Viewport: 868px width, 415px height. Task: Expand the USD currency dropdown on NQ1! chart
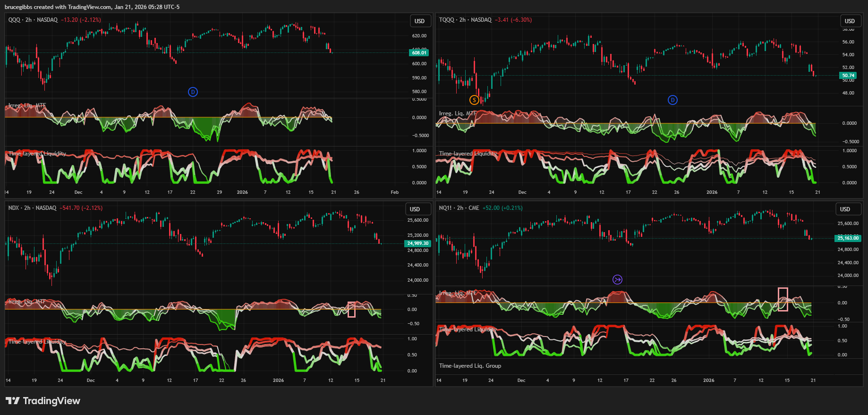pos(845,209)
